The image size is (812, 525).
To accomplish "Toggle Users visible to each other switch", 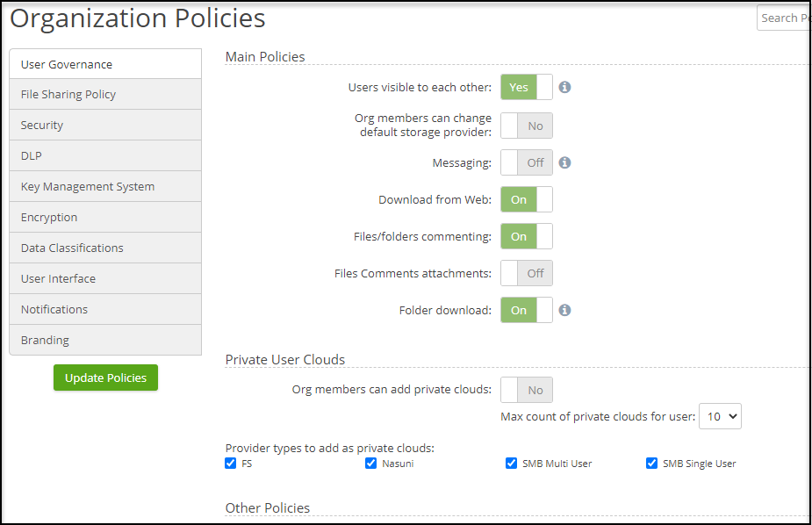I will coord(527,88).
